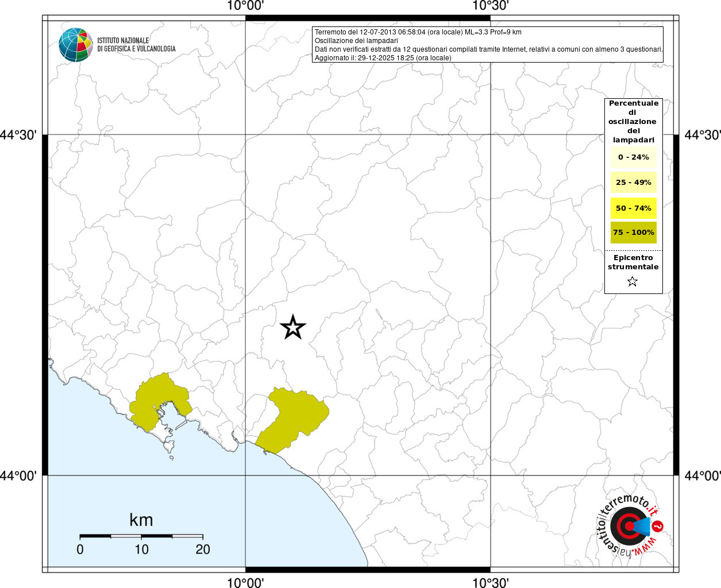Select the 50 - 74% legend swatch

[x=634, y=208]
